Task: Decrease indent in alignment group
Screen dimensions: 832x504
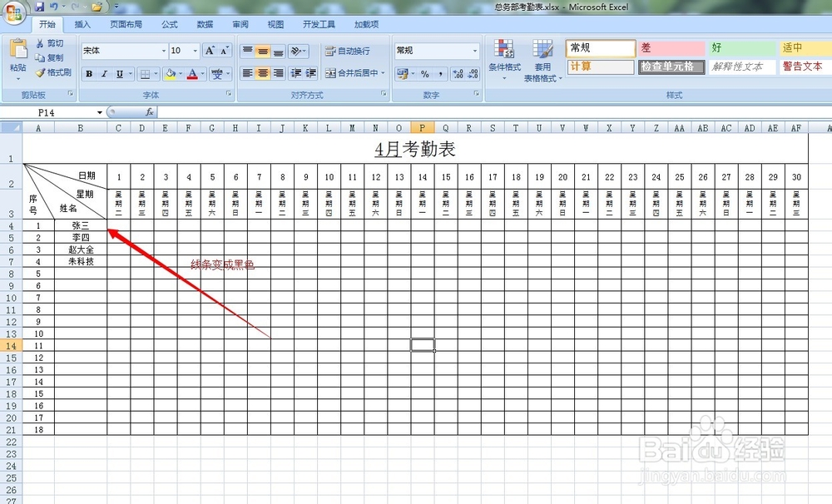Action: pyautogui.click(x=295, y=73)
